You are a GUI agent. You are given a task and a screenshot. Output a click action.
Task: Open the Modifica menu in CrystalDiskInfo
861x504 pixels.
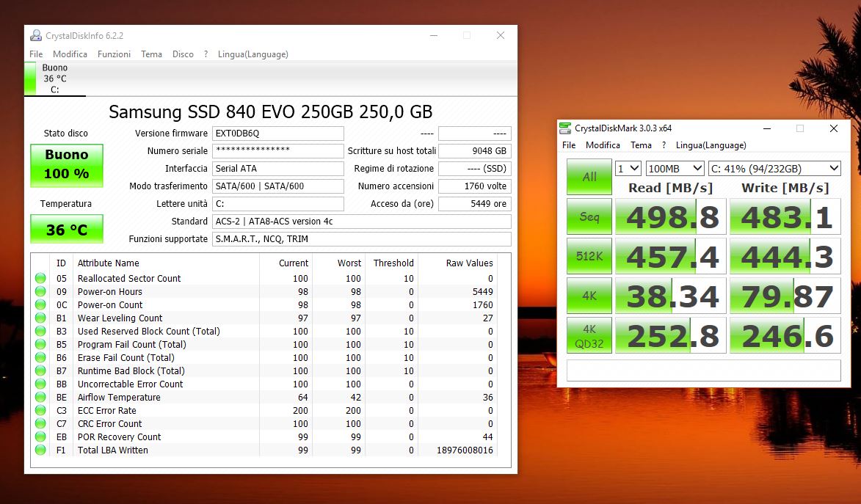pos(70,54)
